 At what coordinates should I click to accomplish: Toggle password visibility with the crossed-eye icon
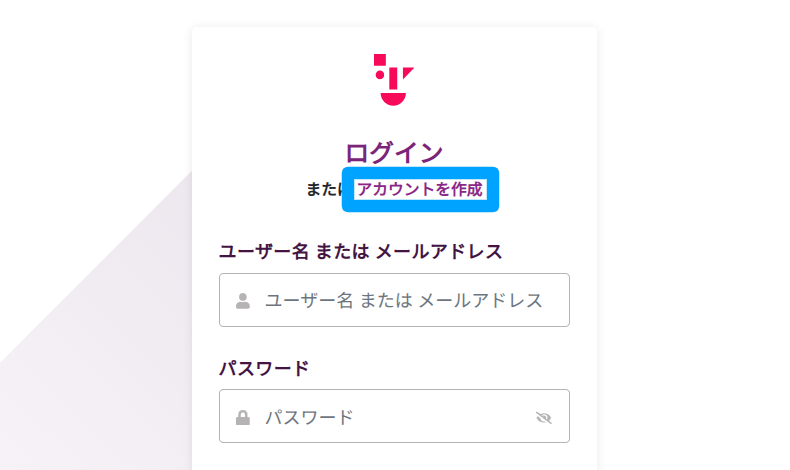pyautogui.click(x=543, y=417)
